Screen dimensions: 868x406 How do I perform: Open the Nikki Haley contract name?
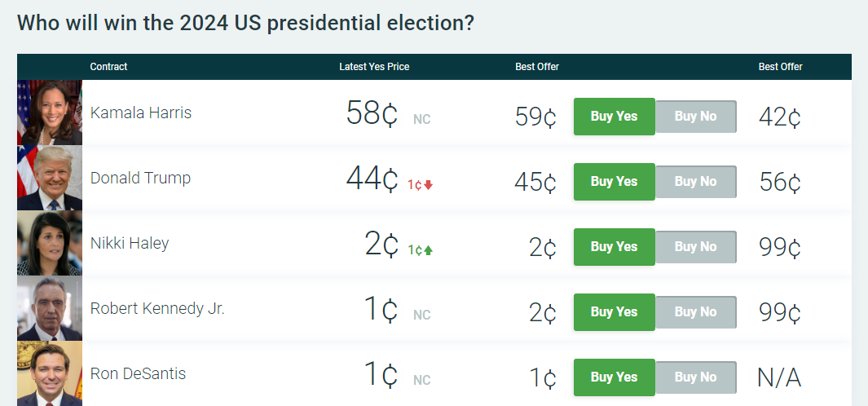(x=130, y=243)
